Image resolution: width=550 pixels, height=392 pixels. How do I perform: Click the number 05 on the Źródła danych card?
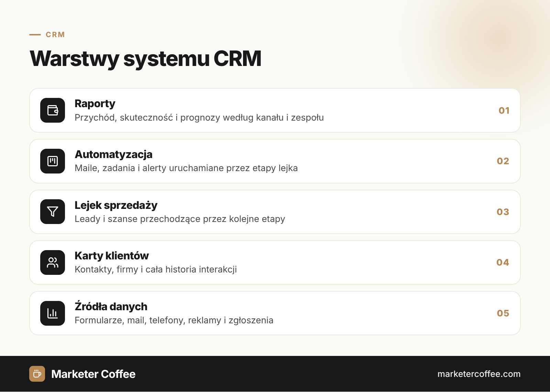[503, 313]
